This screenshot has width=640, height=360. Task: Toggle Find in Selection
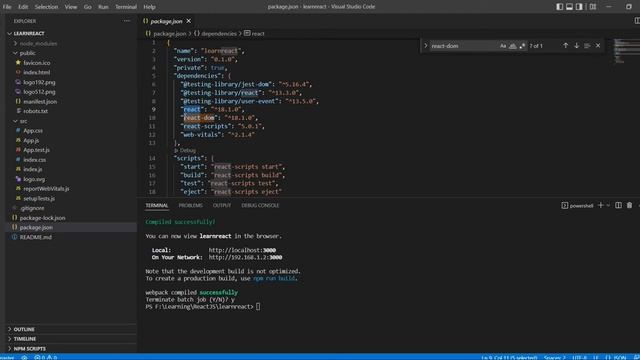pyautogui.click(x=587, y=46)
